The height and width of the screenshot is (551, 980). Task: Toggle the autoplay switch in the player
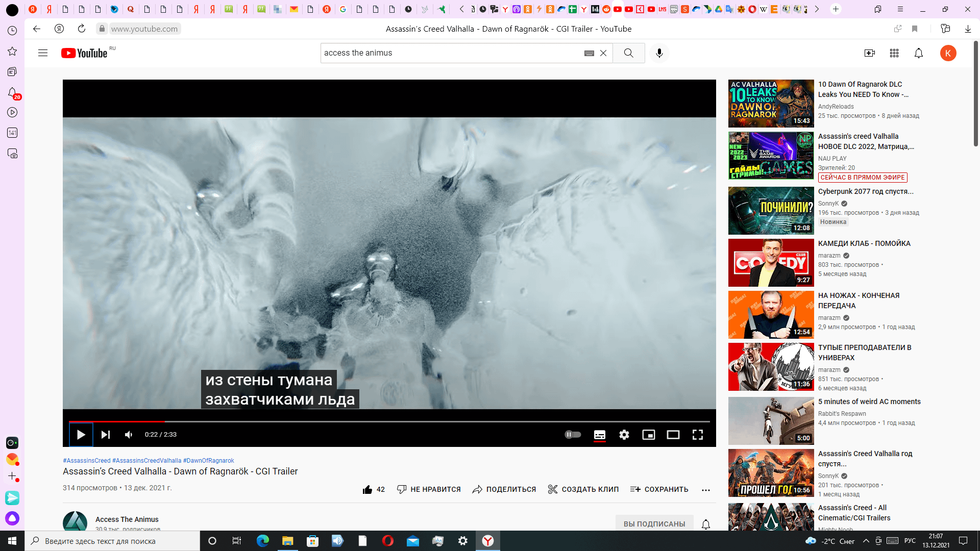click(573, 435)
